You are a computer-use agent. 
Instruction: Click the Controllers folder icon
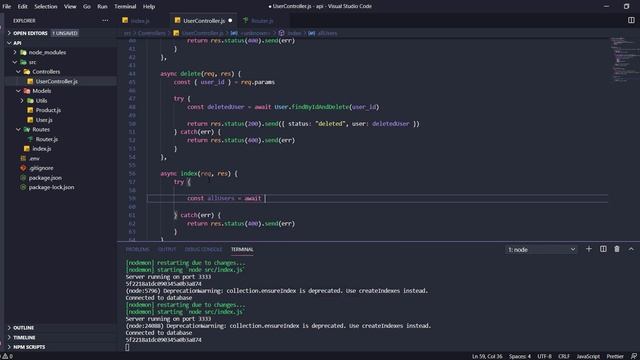tap(27, 71)
